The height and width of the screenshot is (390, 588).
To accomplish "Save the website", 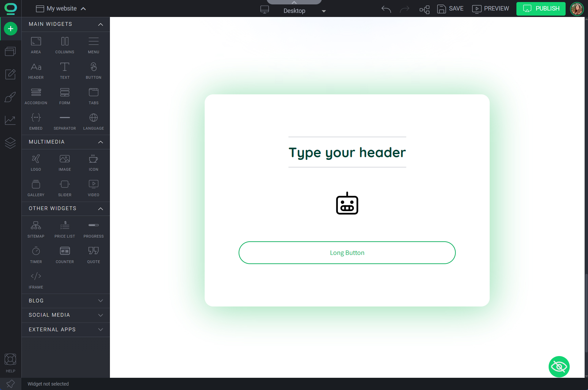I will (x=450, y=9).
